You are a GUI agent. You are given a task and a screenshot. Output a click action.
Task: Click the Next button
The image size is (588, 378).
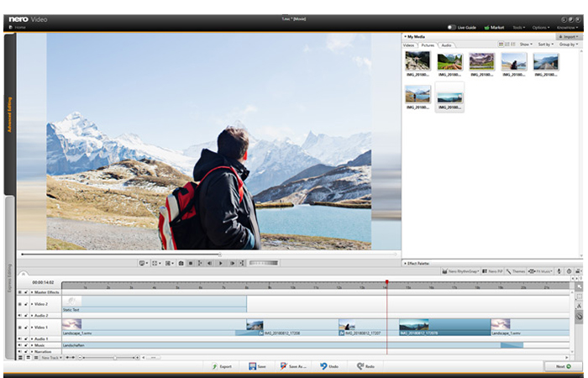[x=558, y=366]
